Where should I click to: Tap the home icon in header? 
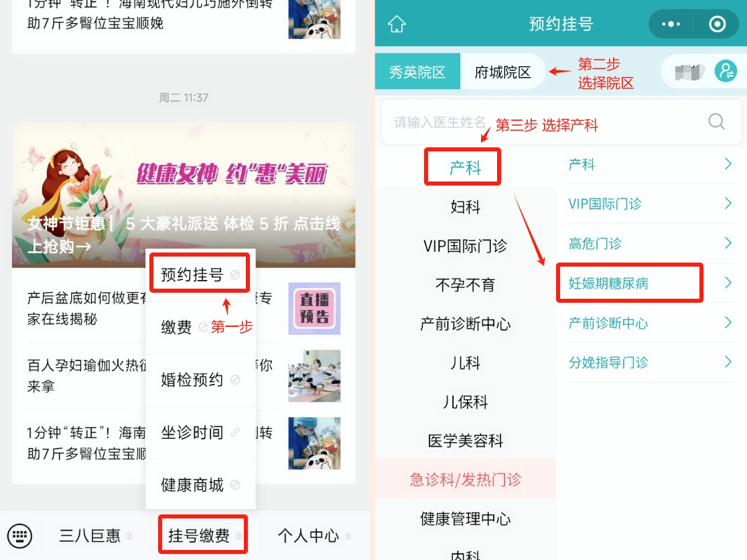tap(397, 24)
